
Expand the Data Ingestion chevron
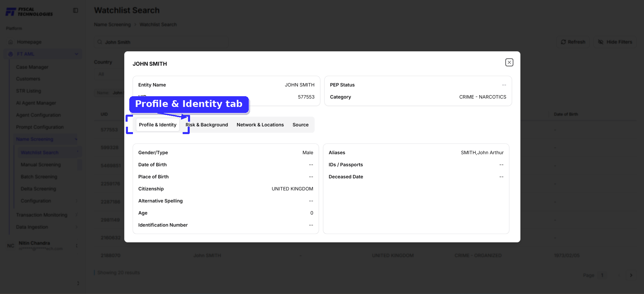(77, 227)
